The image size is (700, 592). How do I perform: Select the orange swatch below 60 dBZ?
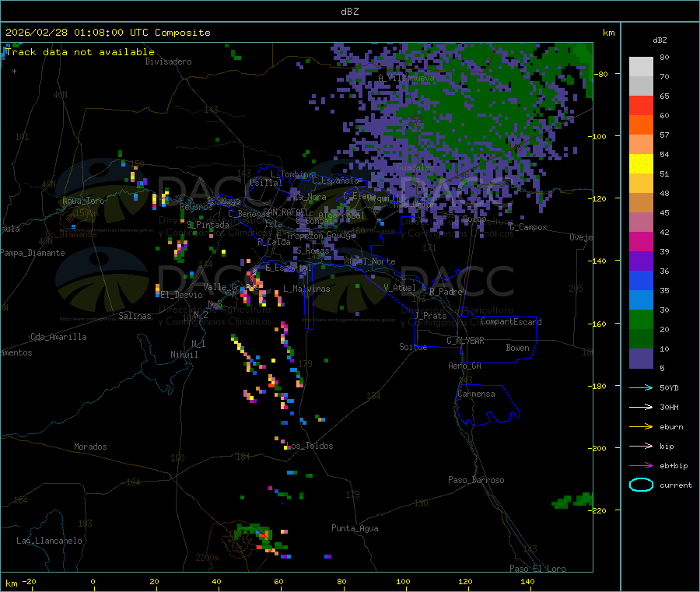(641, 125)
